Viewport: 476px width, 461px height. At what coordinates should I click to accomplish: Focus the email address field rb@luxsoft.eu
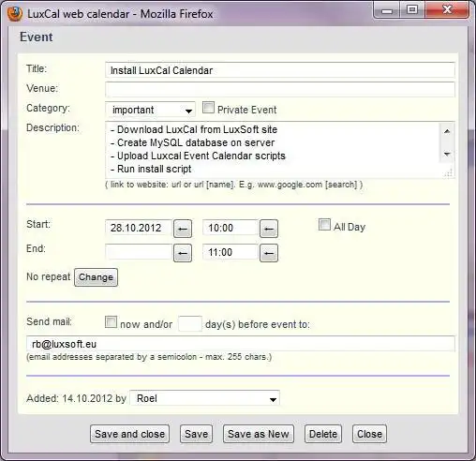point(241,344)
